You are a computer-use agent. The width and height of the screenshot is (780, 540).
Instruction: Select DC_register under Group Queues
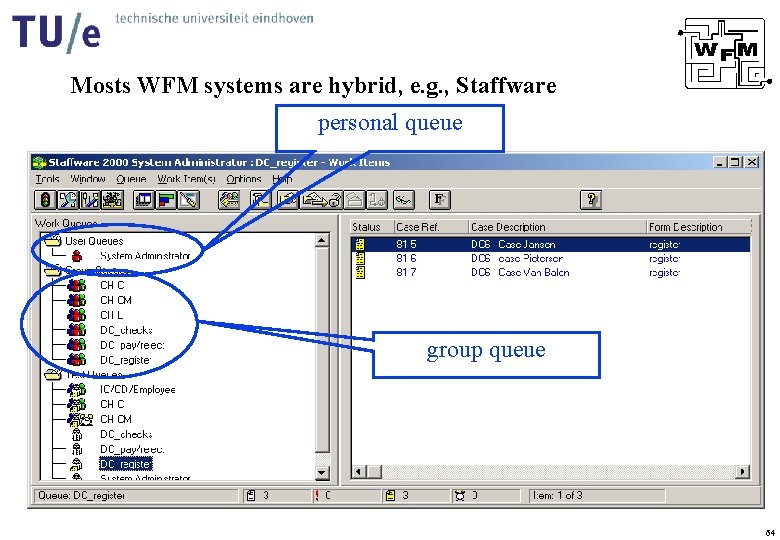pos(125,360)
